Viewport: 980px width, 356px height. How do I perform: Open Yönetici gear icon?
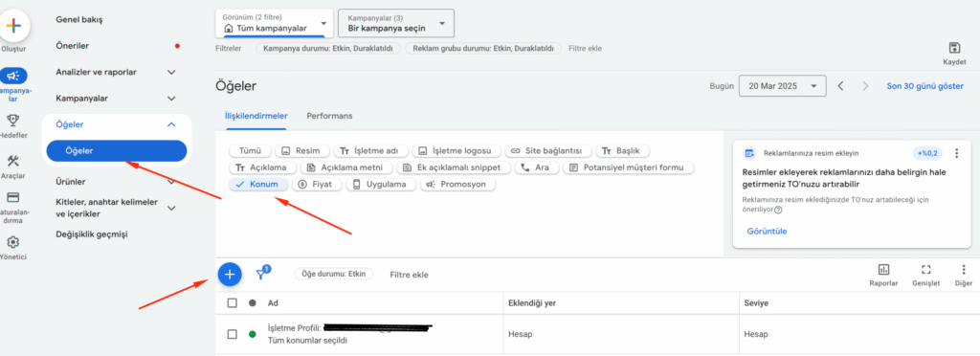(13, 242)
